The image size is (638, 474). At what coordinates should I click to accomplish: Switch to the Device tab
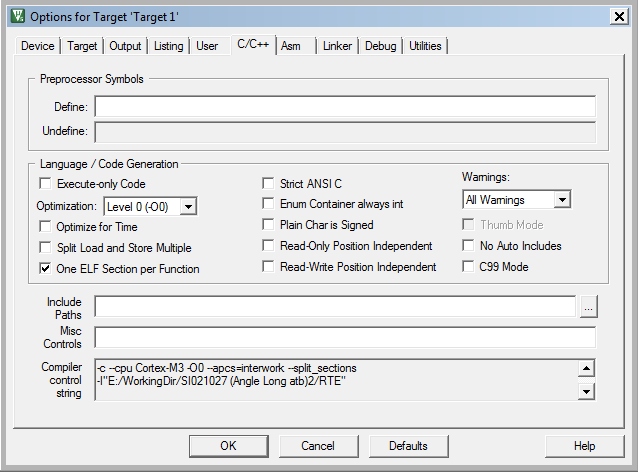click(x=37, y=46)
